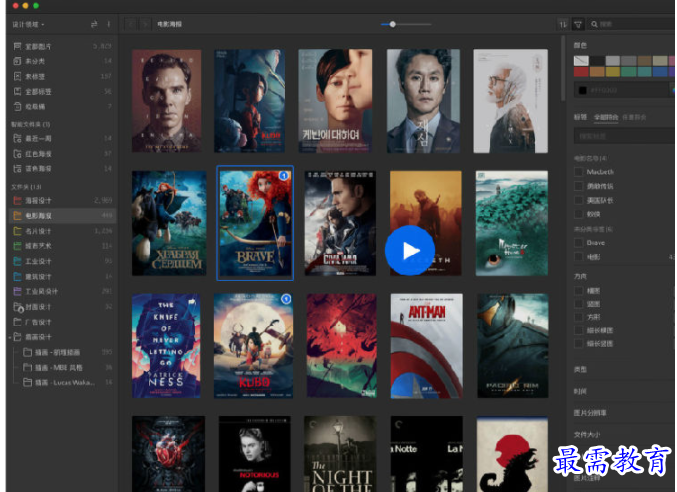Viewport: 677px width, 492px height.
Task: Expand the 时间 filter section
Action: (x=580, y=391)
